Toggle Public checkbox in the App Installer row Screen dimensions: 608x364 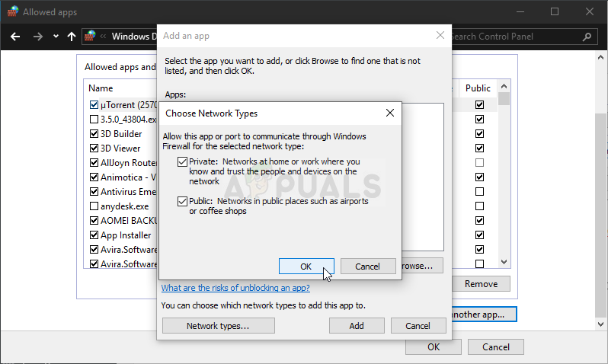[x=480, y=235]
